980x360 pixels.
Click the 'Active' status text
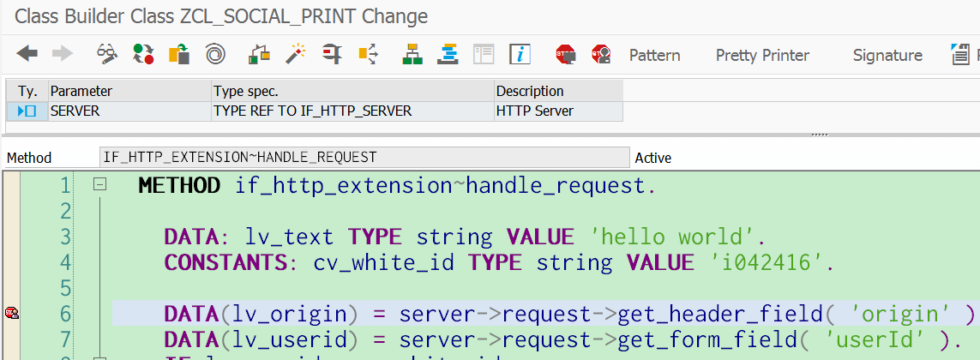pos(653,158)
